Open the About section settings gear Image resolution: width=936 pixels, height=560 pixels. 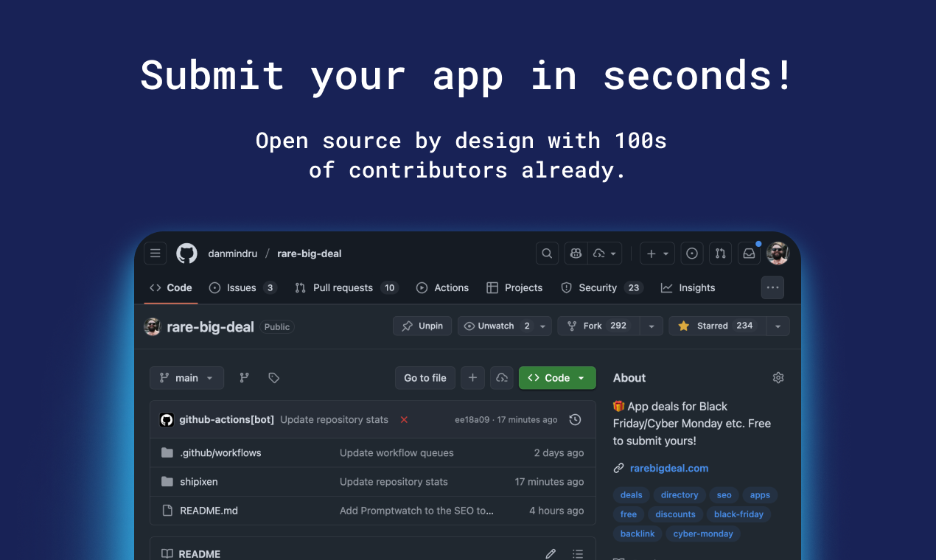click(778, 377)
